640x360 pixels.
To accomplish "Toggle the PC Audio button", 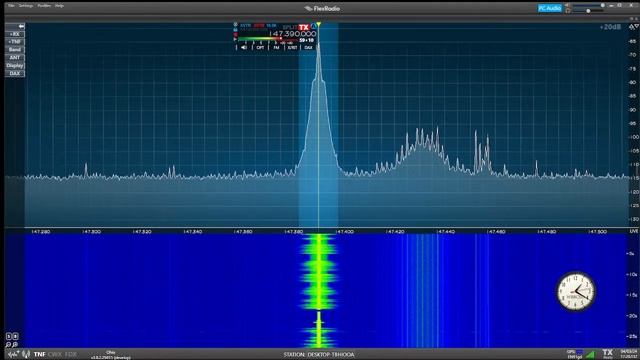I will (x=550, y=8).
